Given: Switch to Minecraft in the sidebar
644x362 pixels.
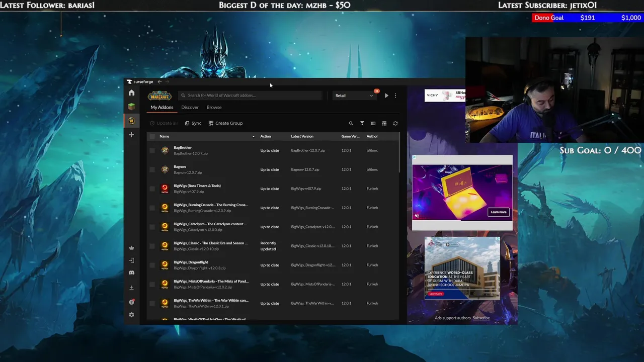Looking at the screenshot, I should pos(131,107).
